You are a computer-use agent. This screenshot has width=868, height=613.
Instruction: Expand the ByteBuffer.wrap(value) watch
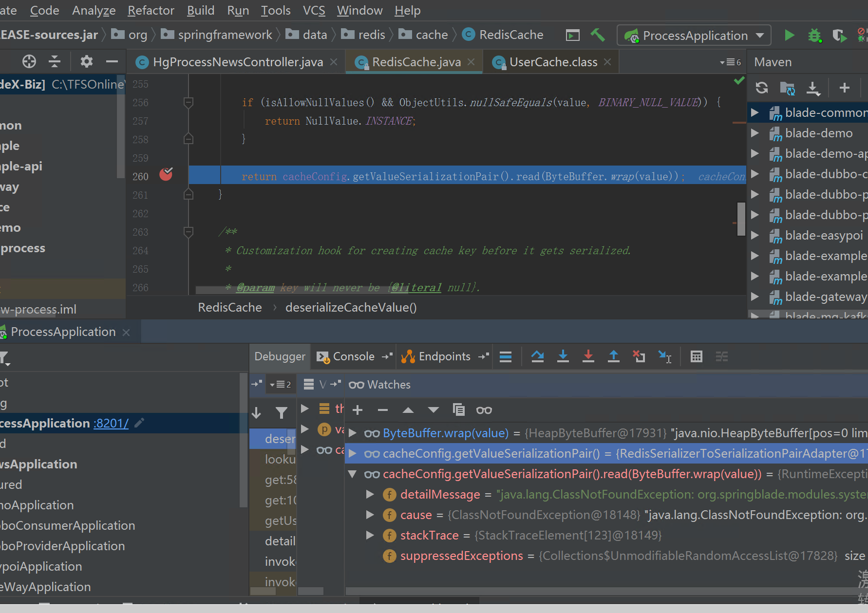(353, 433)
